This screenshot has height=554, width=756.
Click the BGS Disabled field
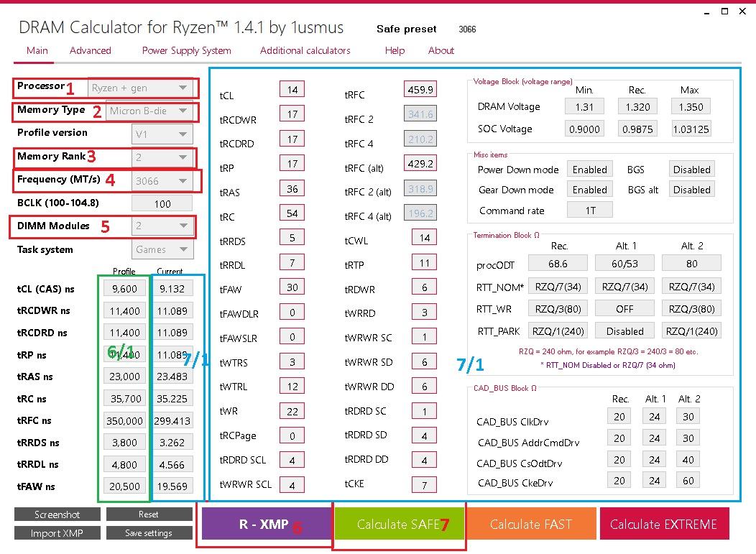pos(691,170)
